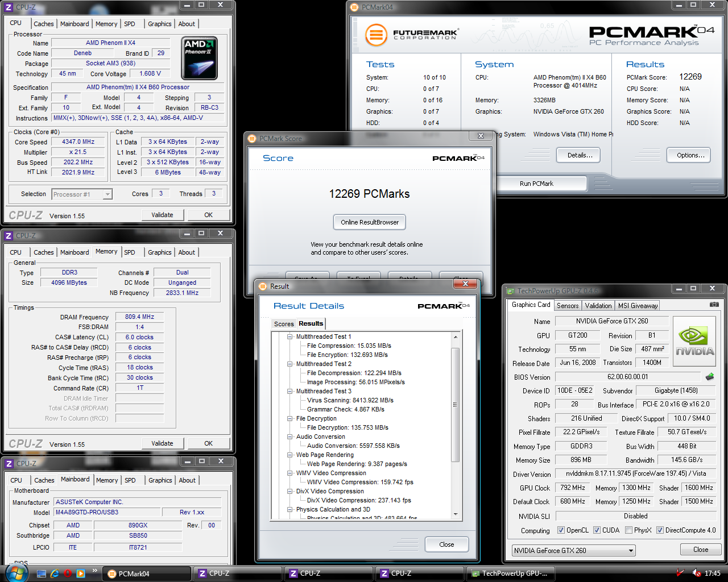Click the 12269 PCMarks score text
This screenshot has height=582, width=728.
click(369, 194)
